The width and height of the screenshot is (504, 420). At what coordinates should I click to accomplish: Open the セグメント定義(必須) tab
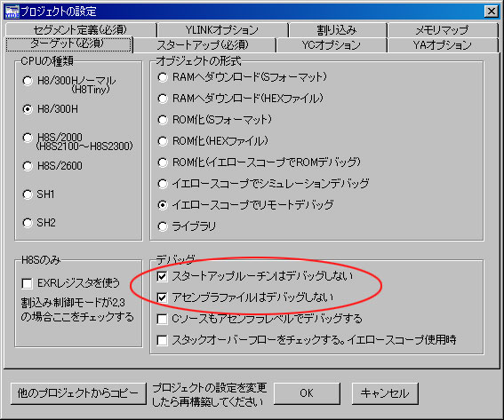[x=80, y=30]
